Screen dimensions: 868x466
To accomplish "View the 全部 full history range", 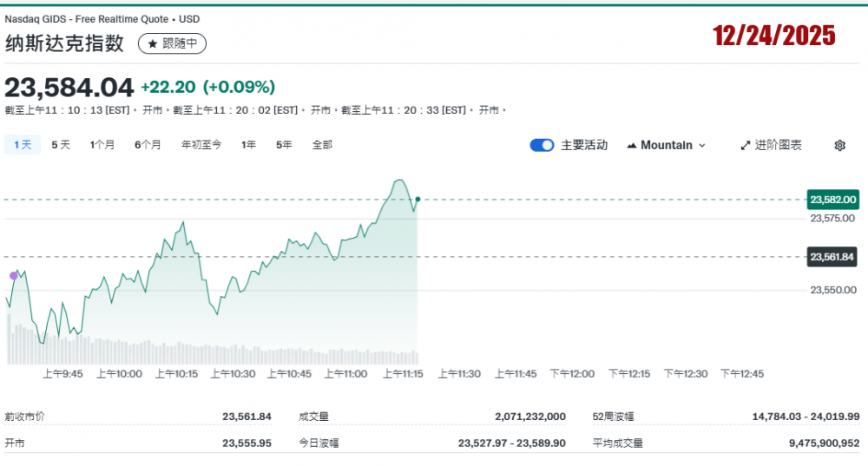I will 323,145.
